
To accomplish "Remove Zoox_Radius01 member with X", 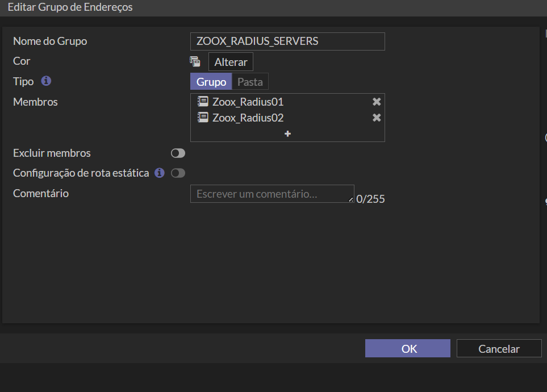I will click(377, 102).
